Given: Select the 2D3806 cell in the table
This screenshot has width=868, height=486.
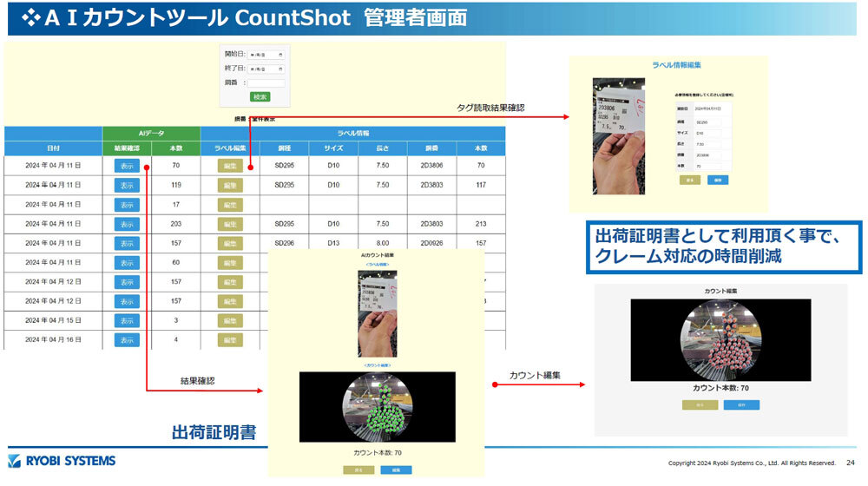Looking at the screenshot, I should (431, 166).
